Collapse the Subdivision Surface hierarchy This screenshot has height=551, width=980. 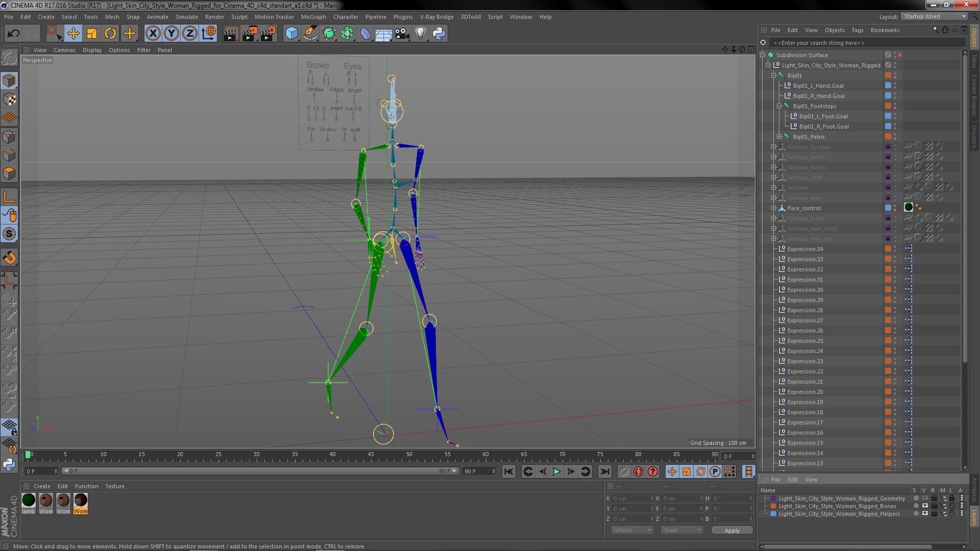click(x=763, y=55)
